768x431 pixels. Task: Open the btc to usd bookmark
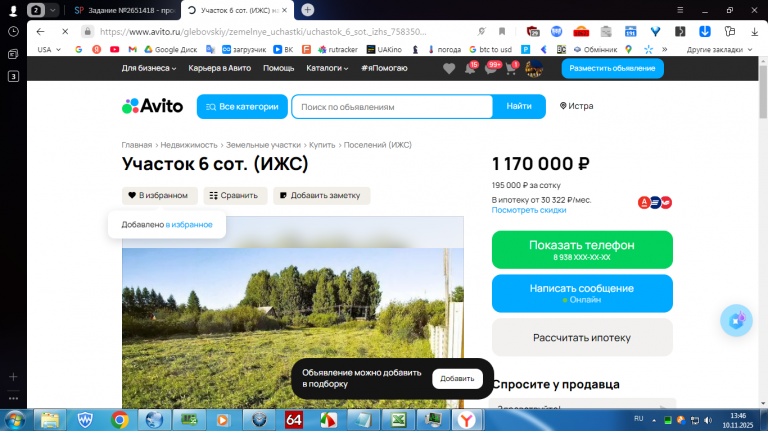tap(490, 49)
